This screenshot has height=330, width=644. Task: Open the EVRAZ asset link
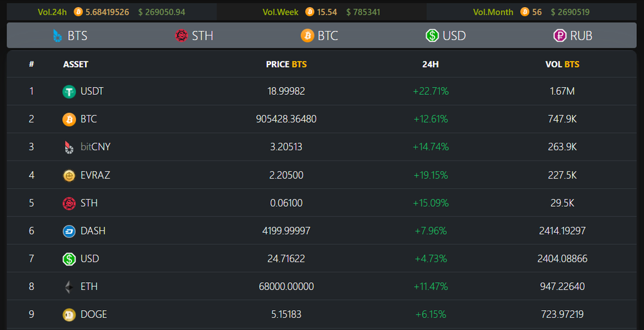(95, 175)
